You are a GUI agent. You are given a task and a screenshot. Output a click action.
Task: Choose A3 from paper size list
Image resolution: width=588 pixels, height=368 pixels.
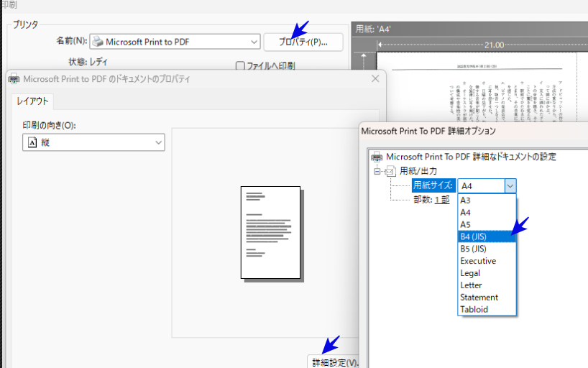487,201
